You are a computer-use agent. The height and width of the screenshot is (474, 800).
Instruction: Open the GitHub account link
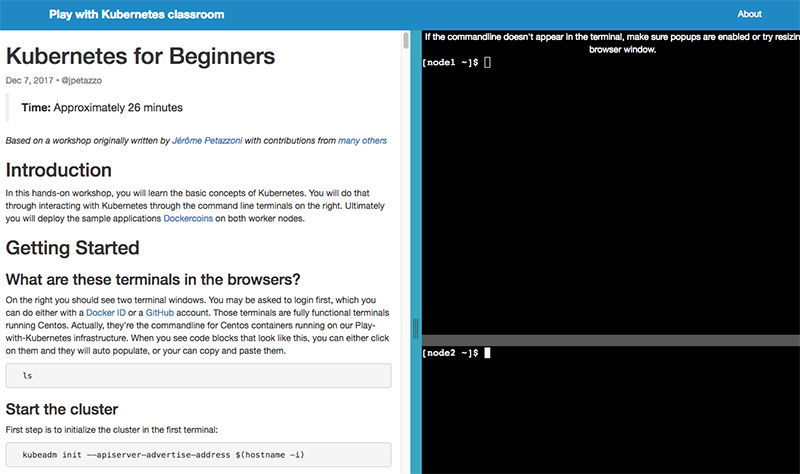coord(160,313)
